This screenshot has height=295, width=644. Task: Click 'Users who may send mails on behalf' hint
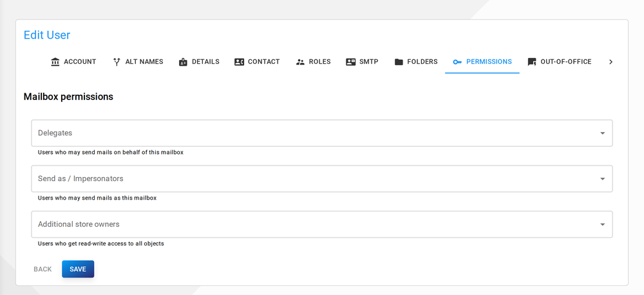click(x=111, y=152)
